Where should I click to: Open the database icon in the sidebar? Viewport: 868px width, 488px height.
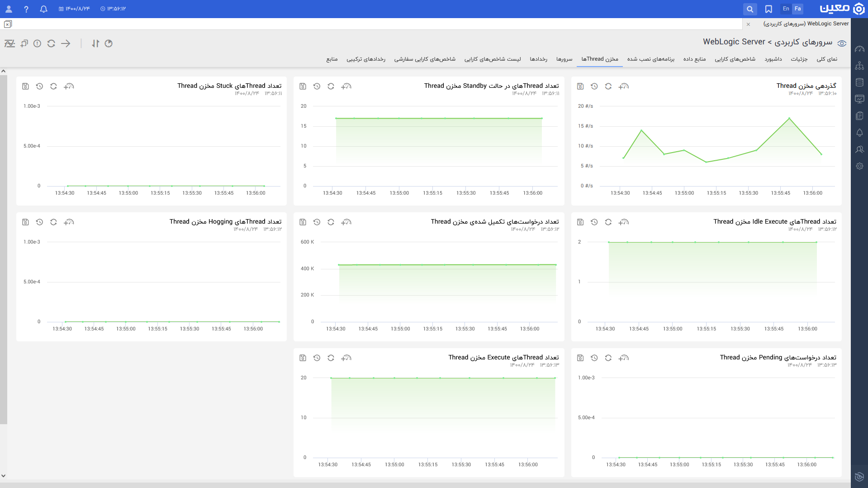859,82
